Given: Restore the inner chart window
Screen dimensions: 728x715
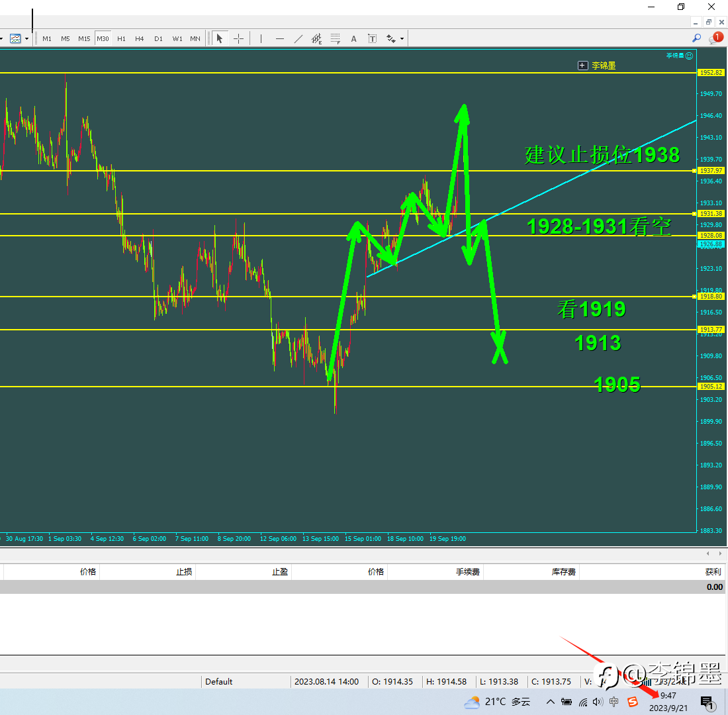Looking at the screenshot, I should [x=709, y=23].
